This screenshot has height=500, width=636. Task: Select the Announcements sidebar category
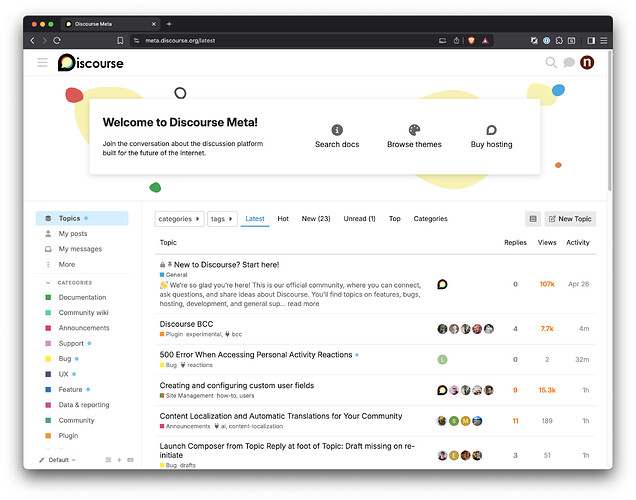82,328
